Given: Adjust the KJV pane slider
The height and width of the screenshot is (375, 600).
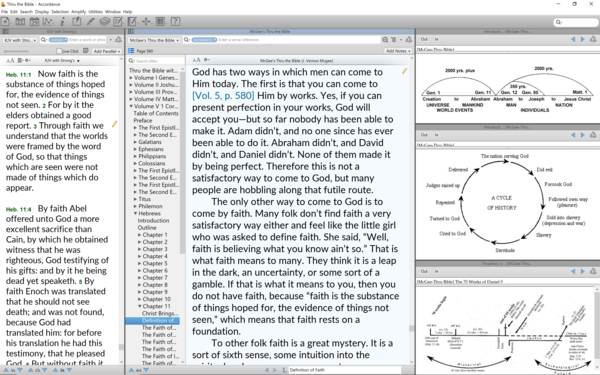Looking at the screenshot, I should pyautogui.click(x=16, y=51).
